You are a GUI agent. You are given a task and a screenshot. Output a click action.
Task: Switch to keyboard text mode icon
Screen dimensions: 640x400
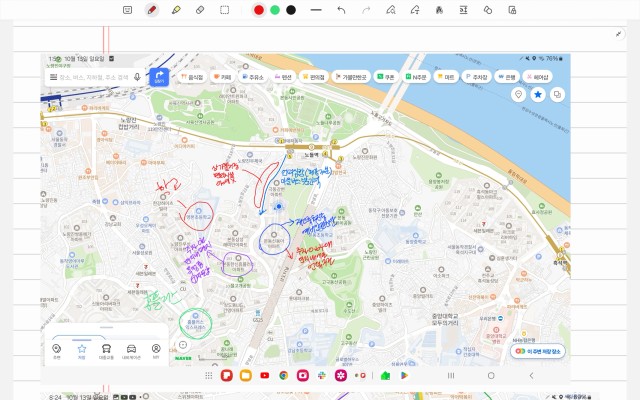[127, 10]
